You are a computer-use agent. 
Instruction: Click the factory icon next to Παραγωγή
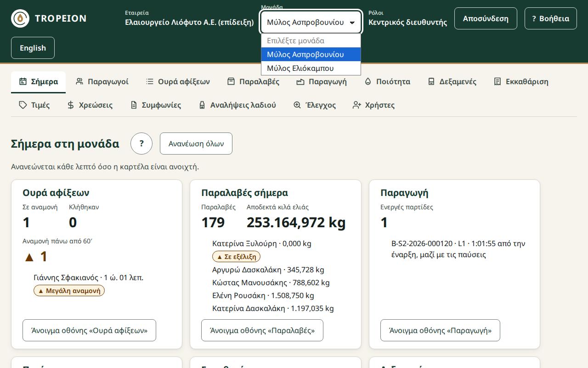point(300,81)
